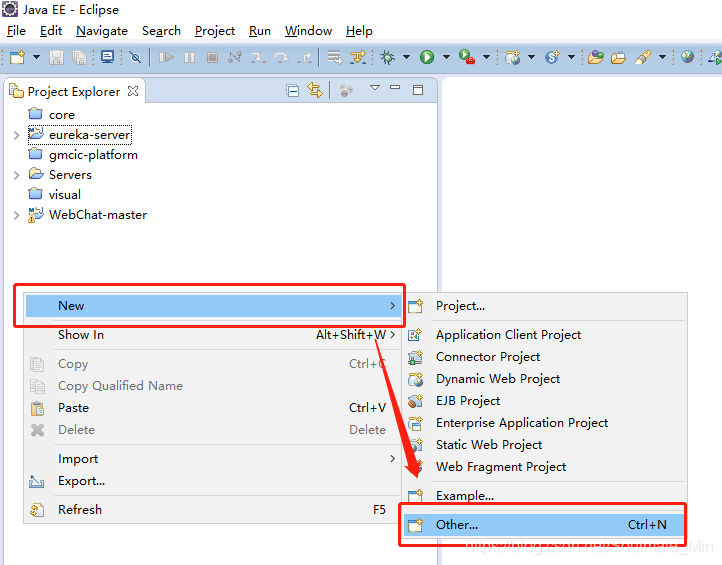Open the Search menu

tap(161, 31)
